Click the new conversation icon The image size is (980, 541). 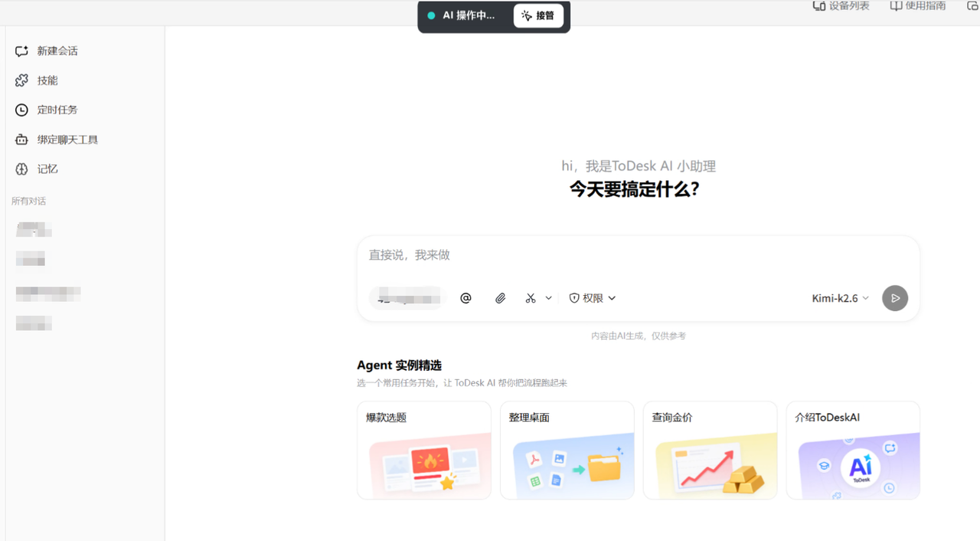point(21,51)
